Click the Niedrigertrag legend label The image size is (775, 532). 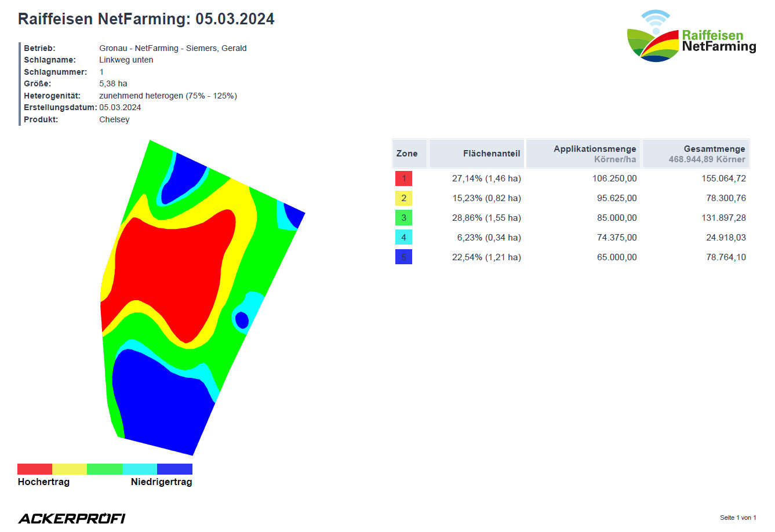[161, 482]
